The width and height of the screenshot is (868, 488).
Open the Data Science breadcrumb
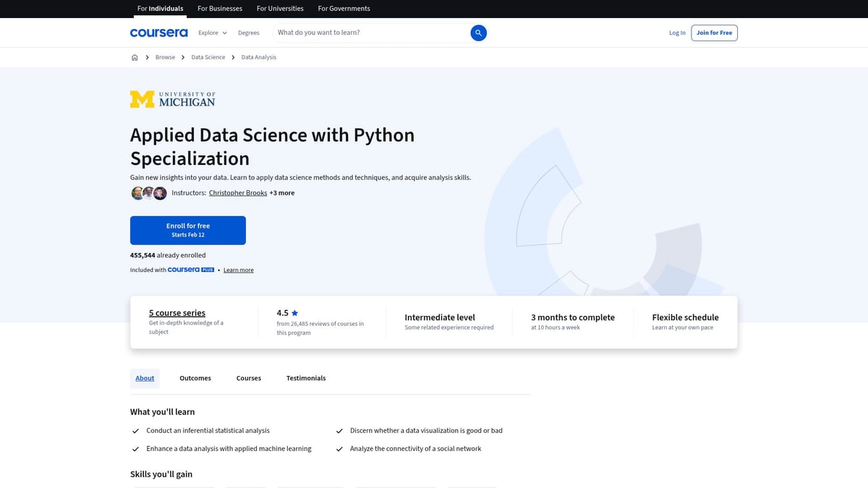tap(208, 57)
